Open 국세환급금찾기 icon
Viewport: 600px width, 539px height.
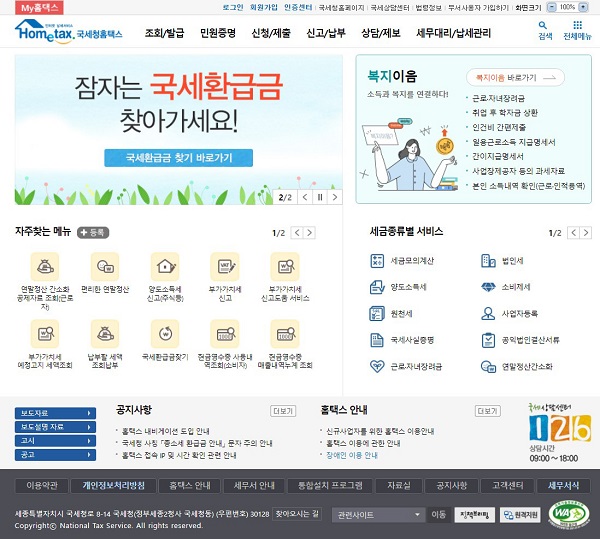165,334
